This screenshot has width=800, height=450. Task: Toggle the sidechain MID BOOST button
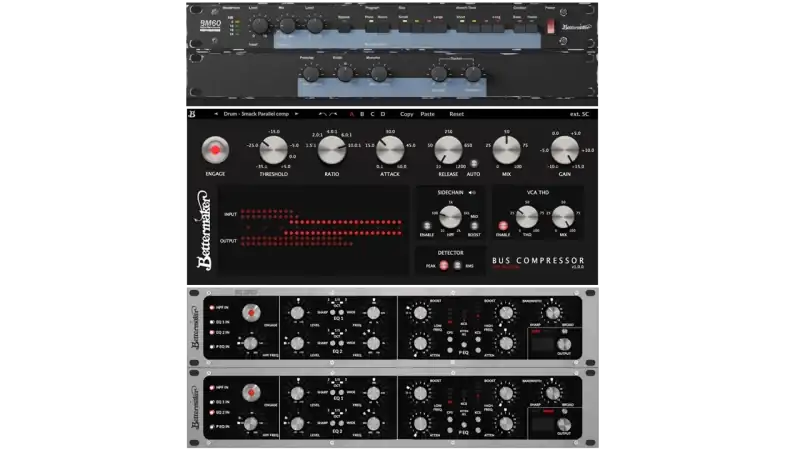(x=474, y=226)
